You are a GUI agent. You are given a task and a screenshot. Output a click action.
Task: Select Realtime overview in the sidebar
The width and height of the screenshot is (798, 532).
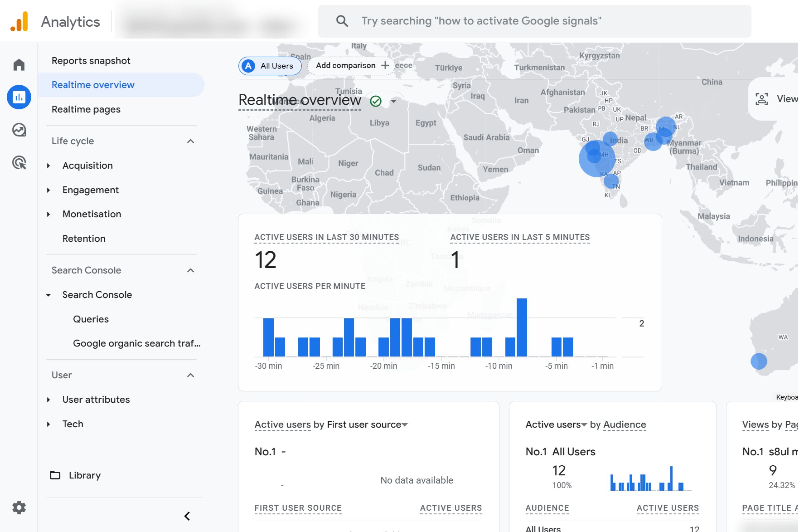121,85
